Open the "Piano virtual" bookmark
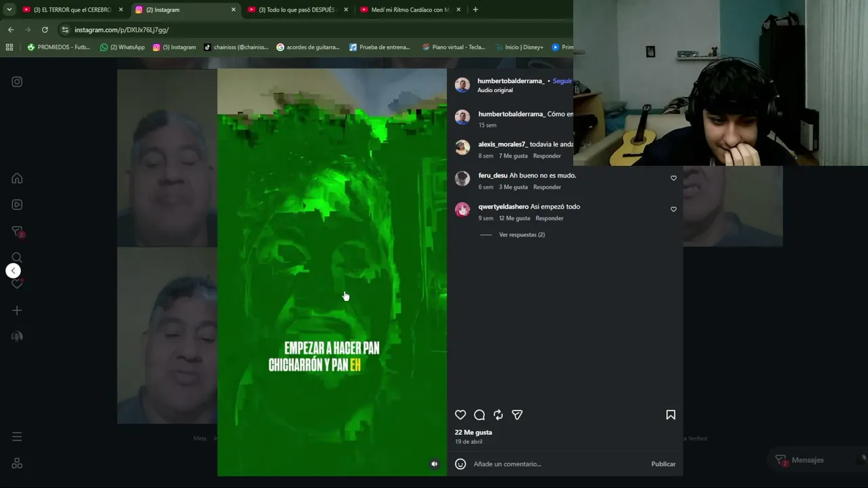The width and height of the screenshot is (868, 488). click(454, 47)
